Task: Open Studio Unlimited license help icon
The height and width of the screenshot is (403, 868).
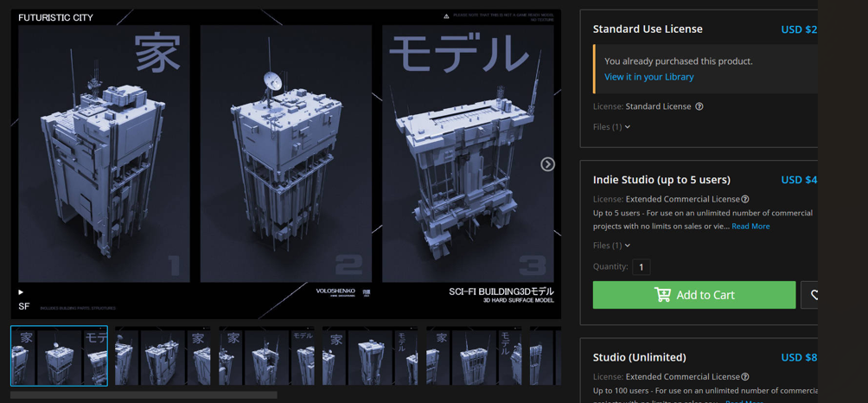Action: coord(745,377)
